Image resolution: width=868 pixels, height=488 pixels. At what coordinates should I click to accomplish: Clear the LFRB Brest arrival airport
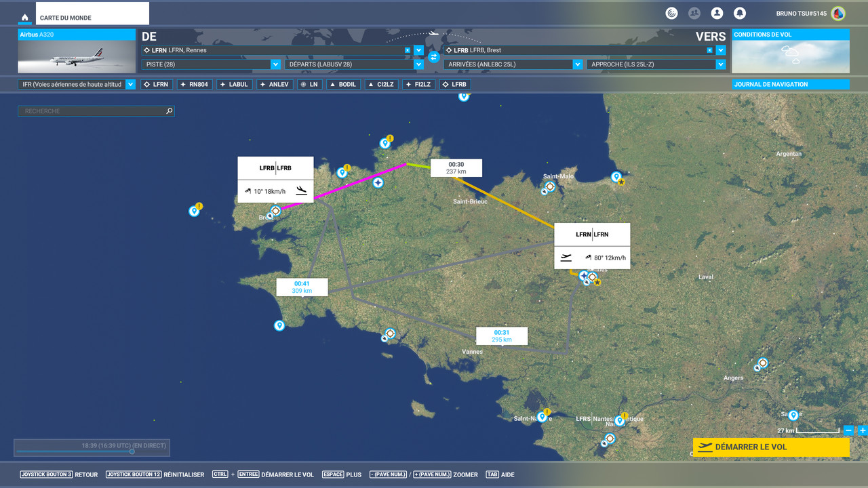(709, 50)
